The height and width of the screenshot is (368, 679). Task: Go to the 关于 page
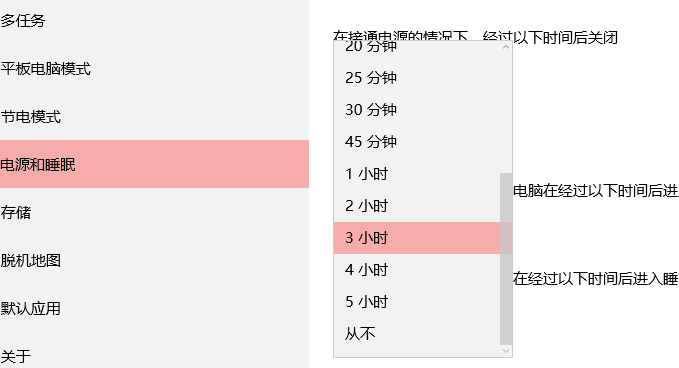[x=154, y=356]
